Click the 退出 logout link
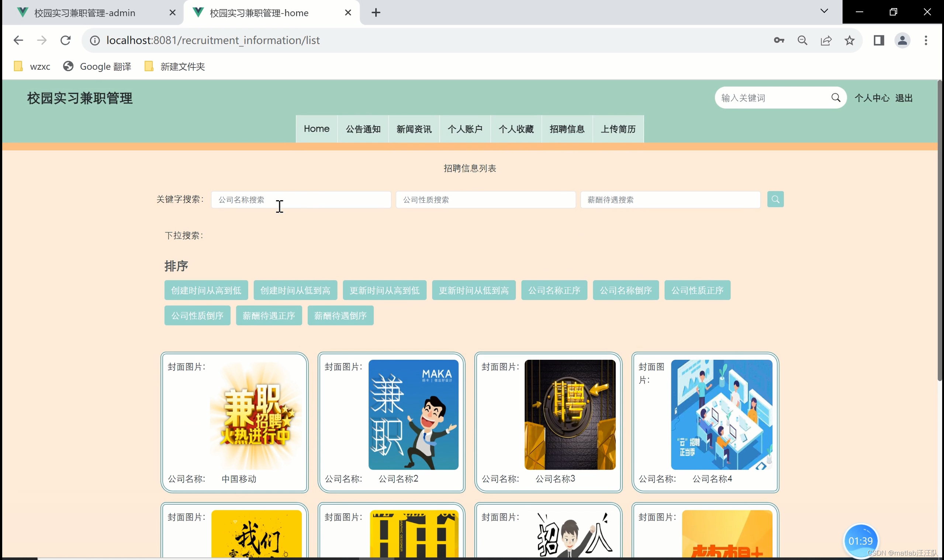The height and width of the screenshot is (560, 944). pos(903,98)
